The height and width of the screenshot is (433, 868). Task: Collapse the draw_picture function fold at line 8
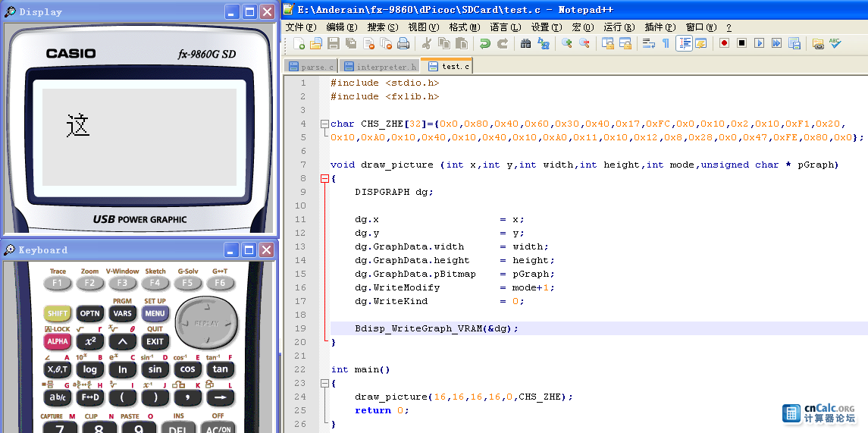pos(324,178)
